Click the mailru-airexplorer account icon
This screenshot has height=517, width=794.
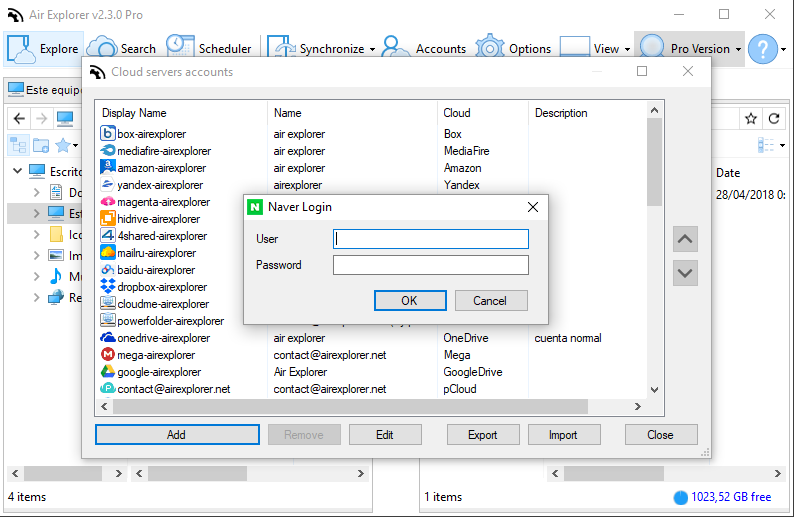point(107,252)
